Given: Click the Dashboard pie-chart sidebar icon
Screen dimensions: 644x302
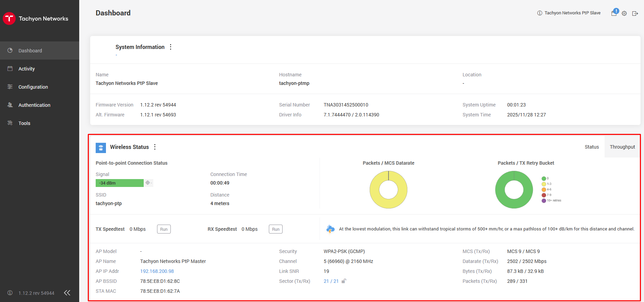Looking at the screenshot, I should pyautogui.click(x=10, y=50).
